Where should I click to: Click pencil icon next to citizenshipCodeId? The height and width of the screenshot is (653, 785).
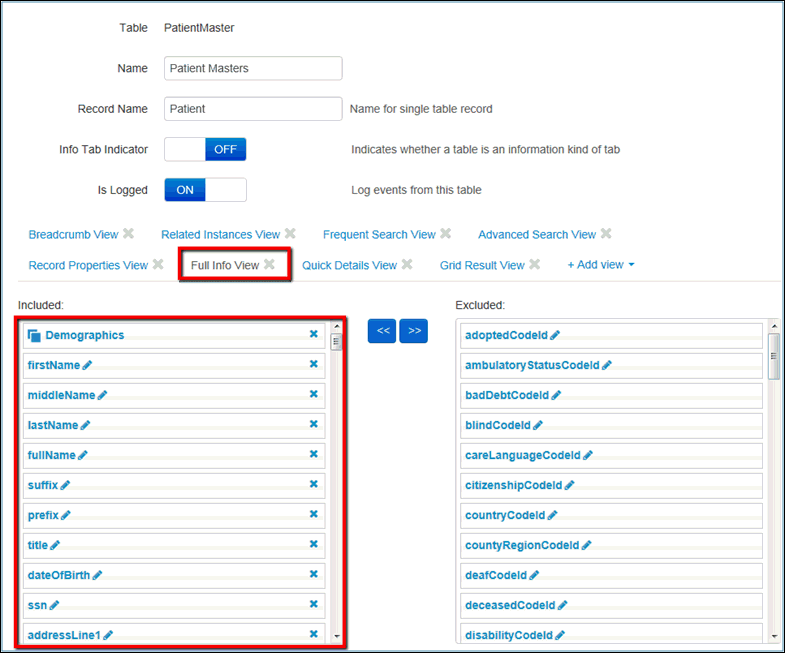pos(571,486)
